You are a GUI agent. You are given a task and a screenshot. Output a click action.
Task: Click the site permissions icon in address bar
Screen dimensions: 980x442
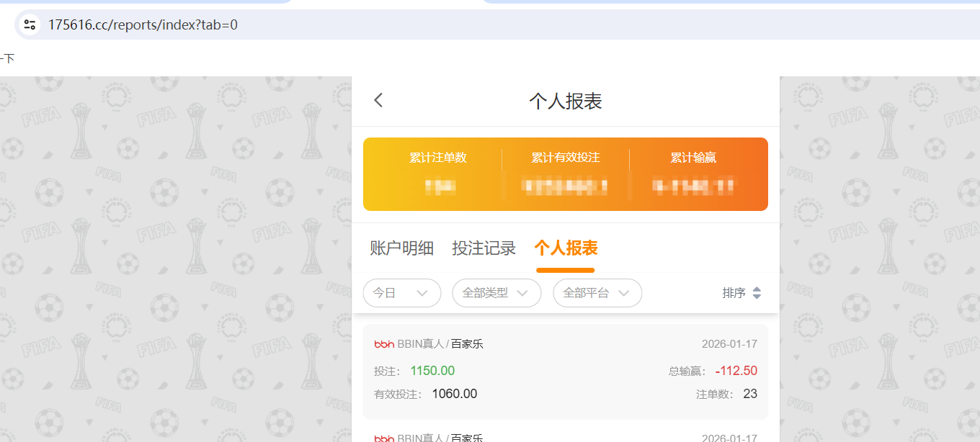[x=28, y=24]
